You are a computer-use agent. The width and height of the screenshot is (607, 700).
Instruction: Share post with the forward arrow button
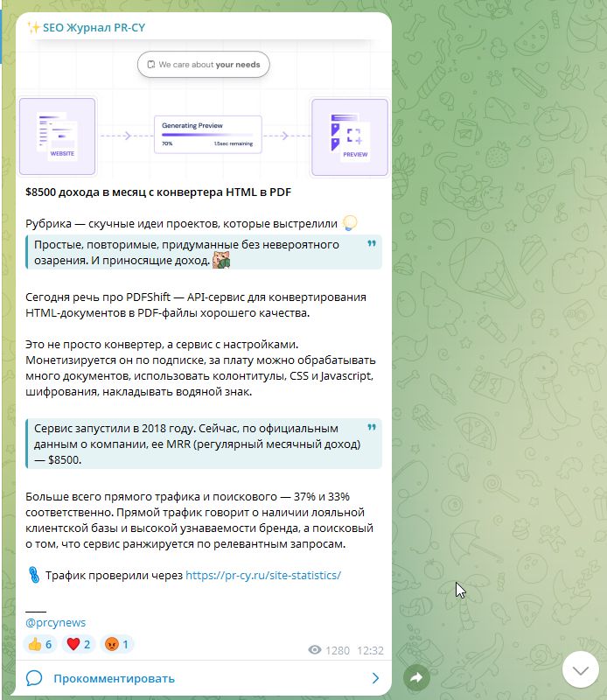pyautogui.click(x=416, y=677)
